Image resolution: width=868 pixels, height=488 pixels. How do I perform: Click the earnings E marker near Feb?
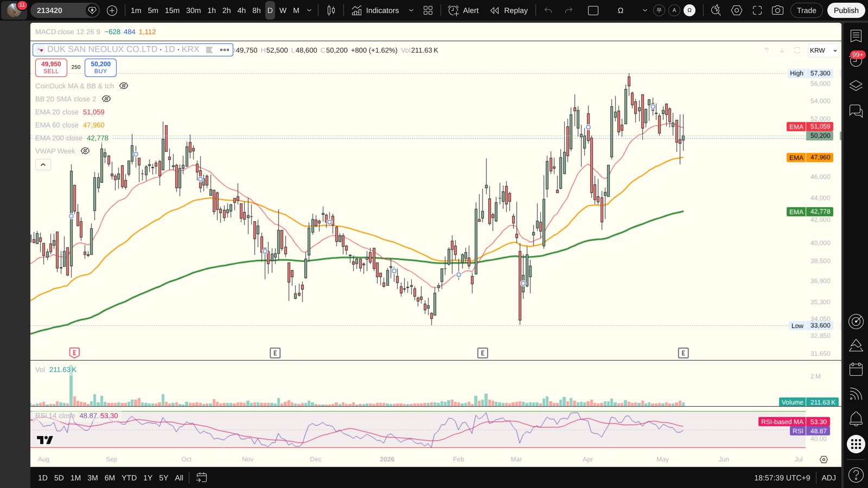tap(482, 353)
